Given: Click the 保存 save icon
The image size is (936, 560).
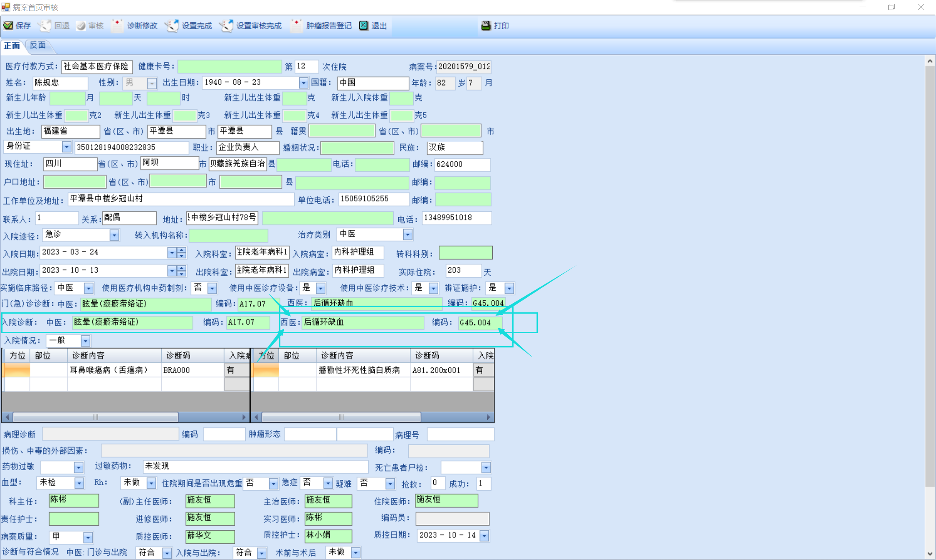Looking at the screenshot, I should tap(8, 26).
